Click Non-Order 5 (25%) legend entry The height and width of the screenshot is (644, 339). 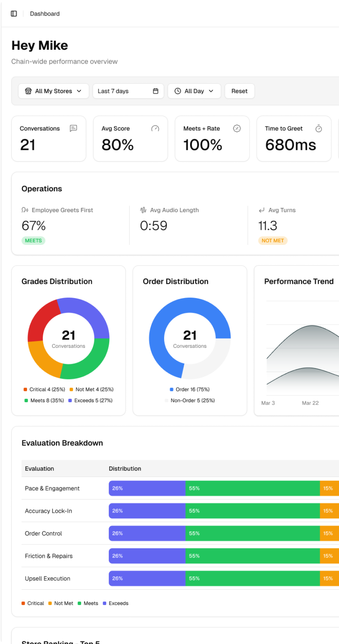(x=190, y=400)
